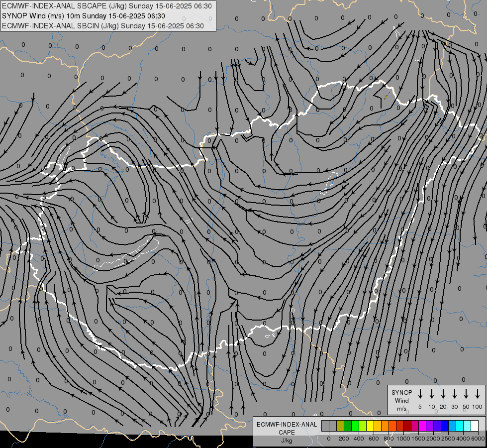This screenshot has height=448, width=487.
Task: Select the olive CAPE legend swatch
Action: (x=340, y=426)
